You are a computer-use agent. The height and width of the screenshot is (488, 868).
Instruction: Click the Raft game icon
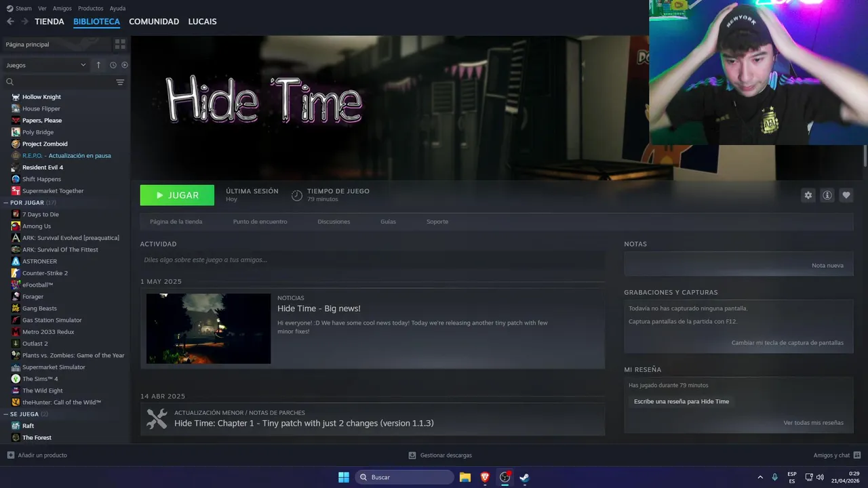point(16,426)
